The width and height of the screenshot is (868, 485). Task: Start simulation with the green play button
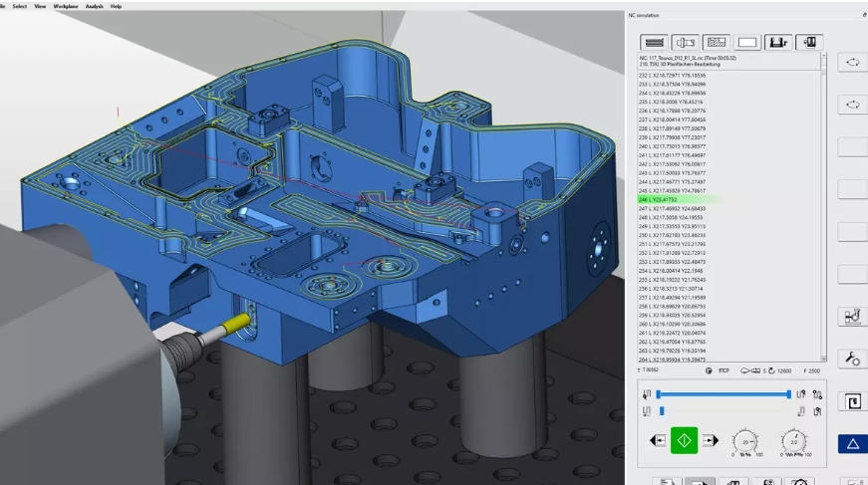click(685, 440)
